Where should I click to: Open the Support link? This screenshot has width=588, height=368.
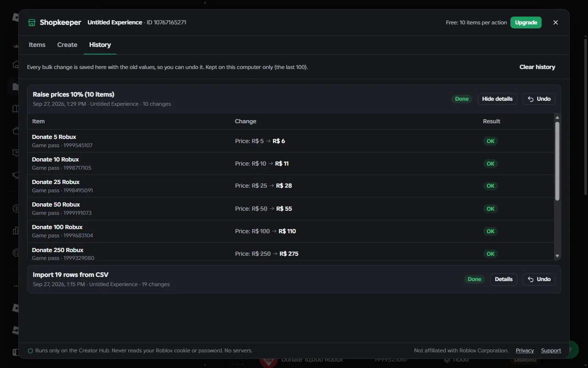tap(551, 351)
